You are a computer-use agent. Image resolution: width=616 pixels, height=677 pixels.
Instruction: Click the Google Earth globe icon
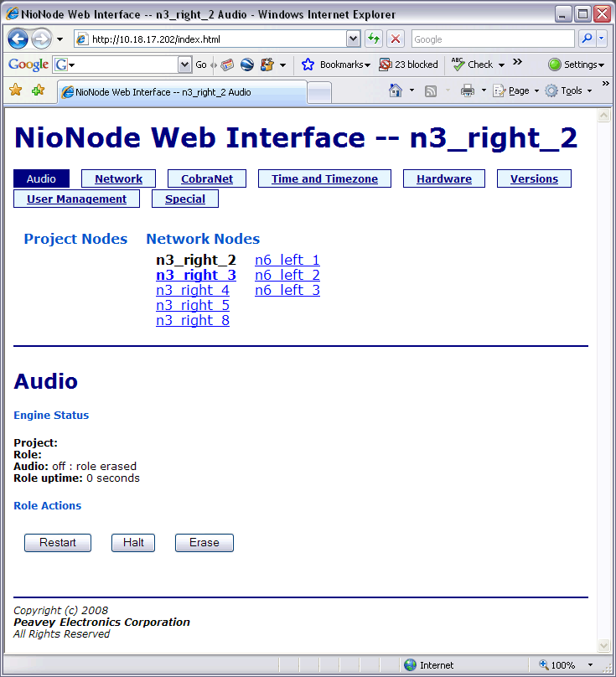tap(247, 65)
